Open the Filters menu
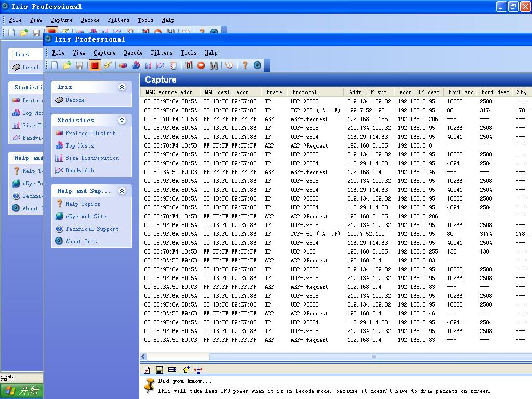The image size is (532, 399). tap(162, 52)
